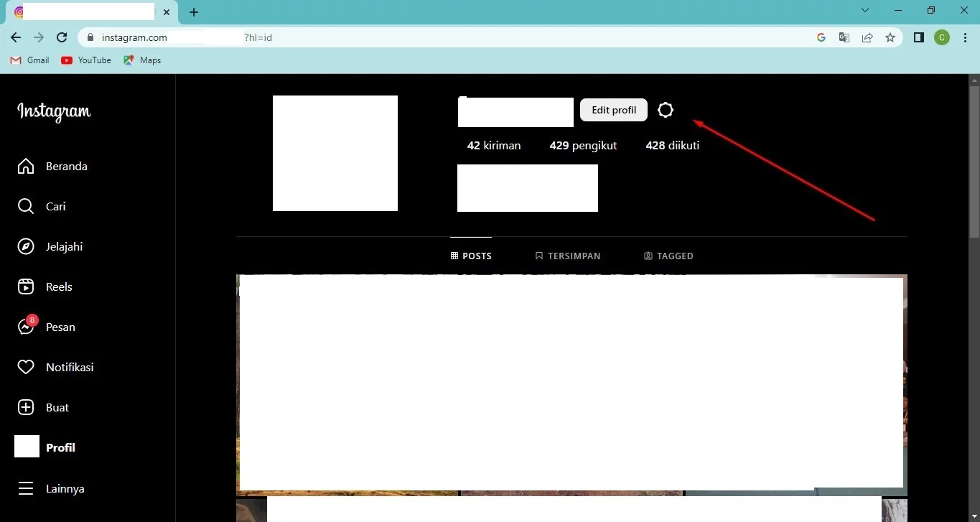This screenshot has width=980, height=522.
Task: Click the browser forward arrow
Action: [39, 37]
